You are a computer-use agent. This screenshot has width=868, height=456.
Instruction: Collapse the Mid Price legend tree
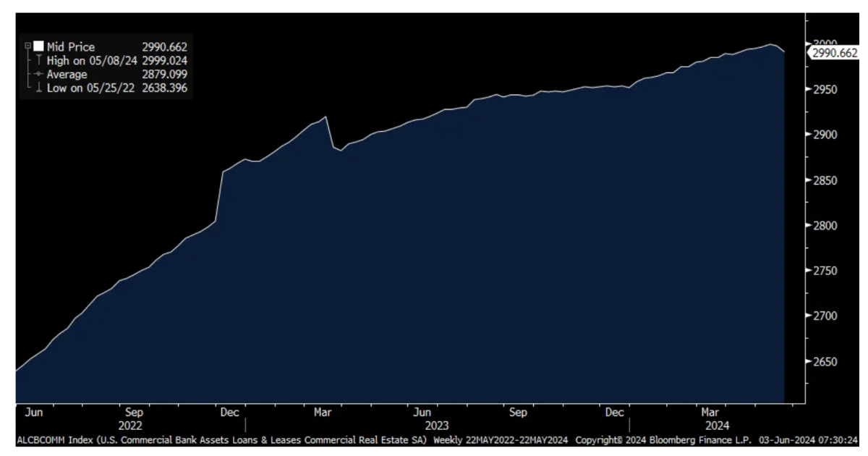tap(27, 47)
